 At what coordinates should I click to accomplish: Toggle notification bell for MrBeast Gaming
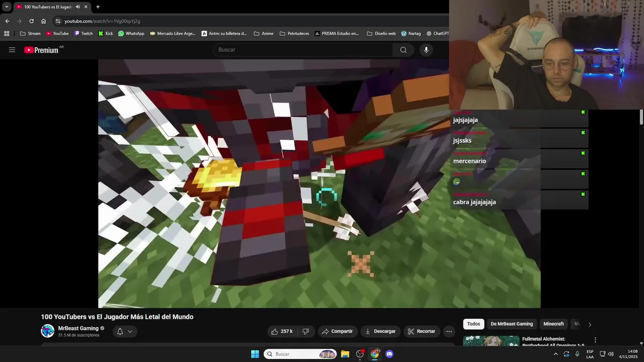coord(120,331)
